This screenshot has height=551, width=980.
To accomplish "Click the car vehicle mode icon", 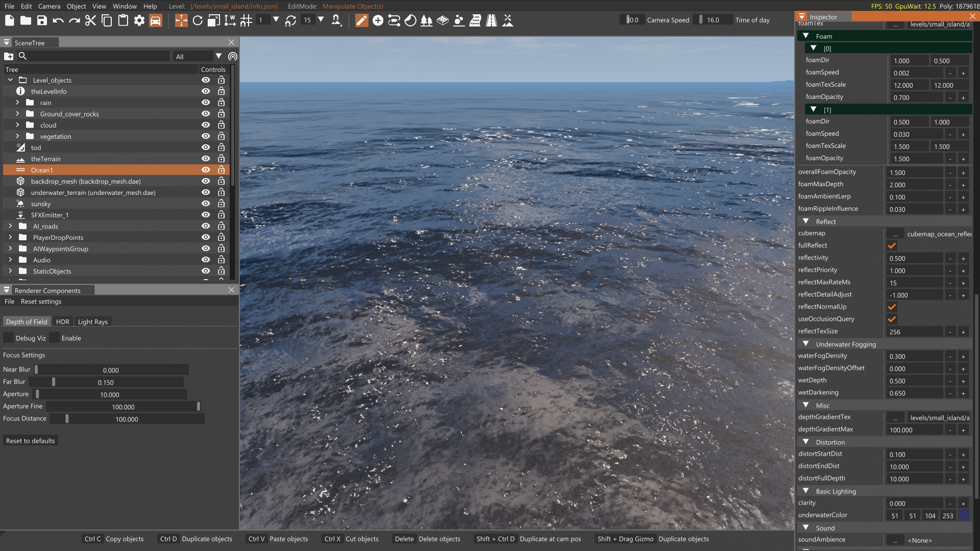I will pyautogui.click(x=156, y=20).
